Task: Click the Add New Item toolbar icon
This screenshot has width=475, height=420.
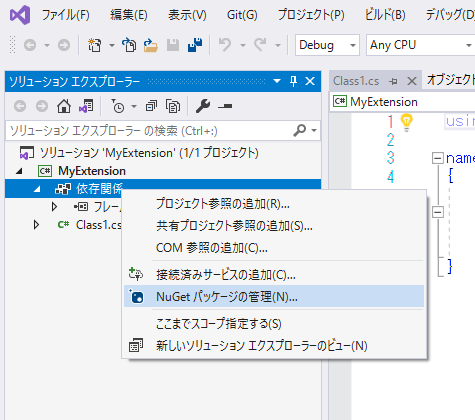Action: point(129,45)
